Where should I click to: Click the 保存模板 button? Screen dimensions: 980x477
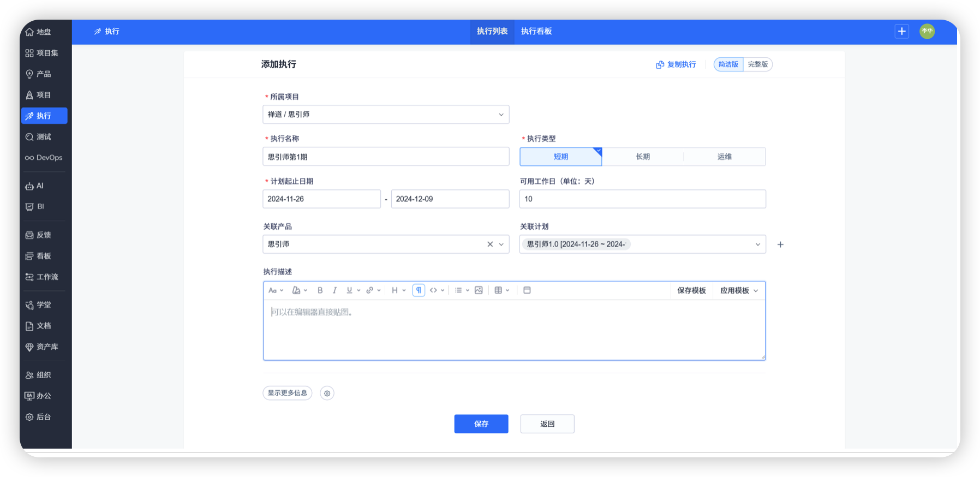tap(691, 291)
